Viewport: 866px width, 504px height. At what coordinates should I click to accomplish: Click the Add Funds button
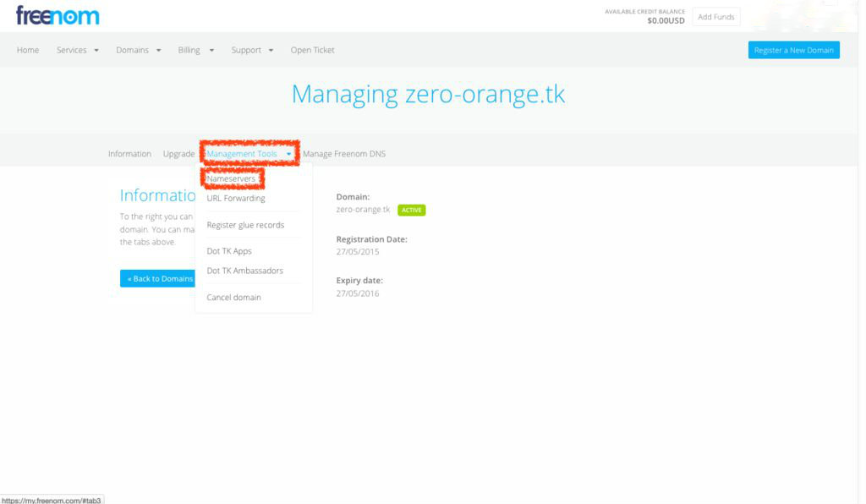pos(715,17)
